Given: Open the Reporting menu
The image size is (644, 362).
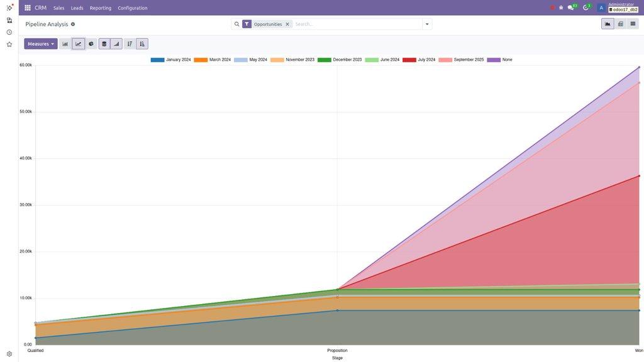Looking at the screenshot, I should coord(100,8).
